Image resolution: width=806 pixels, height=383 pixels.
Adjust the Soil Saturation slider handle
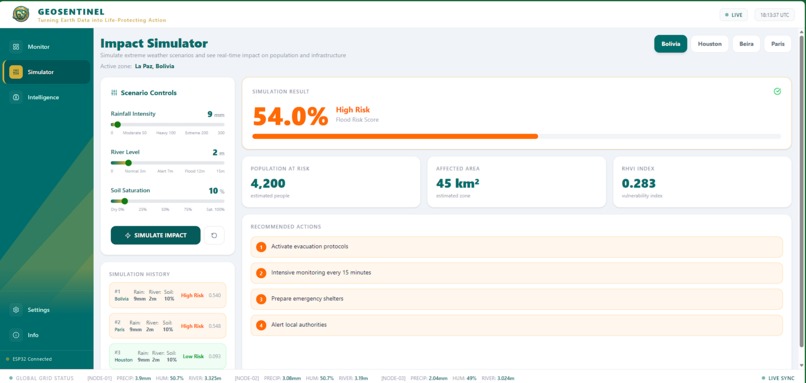(124, 201)
